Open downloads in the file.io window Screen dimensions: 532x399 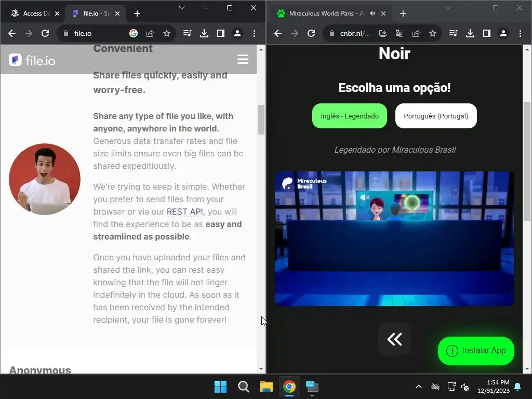point(204,33)
